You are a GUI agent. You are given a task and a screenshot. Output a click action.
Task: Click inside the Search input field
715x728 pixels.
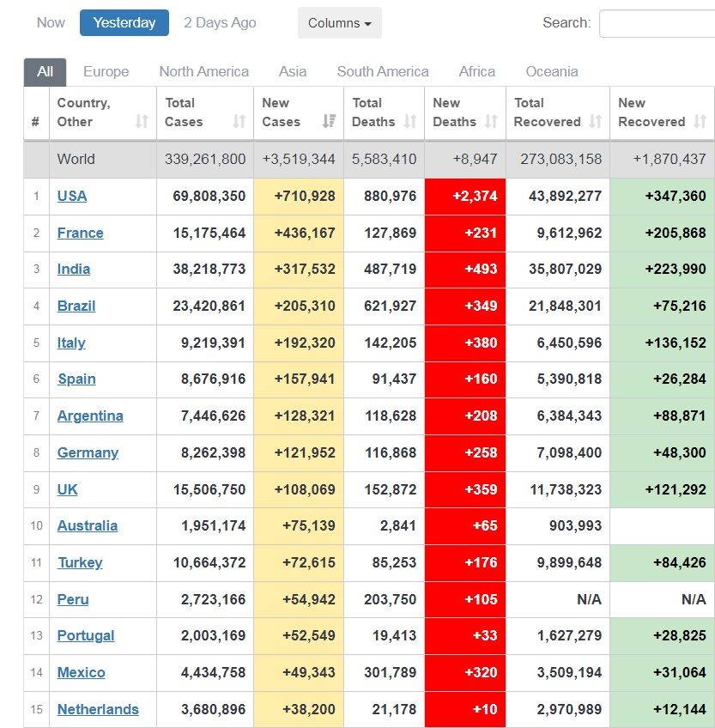657,22
